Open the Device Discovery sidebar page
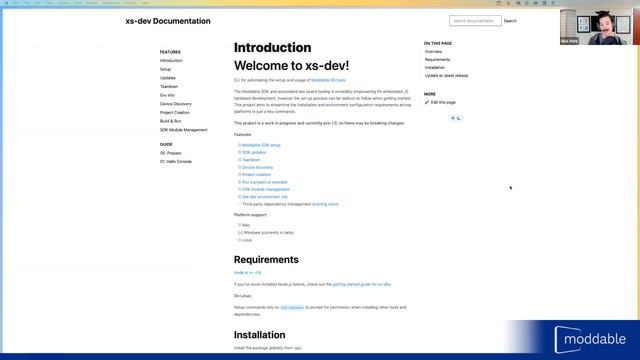640x360 pixels. click(176, 104)
